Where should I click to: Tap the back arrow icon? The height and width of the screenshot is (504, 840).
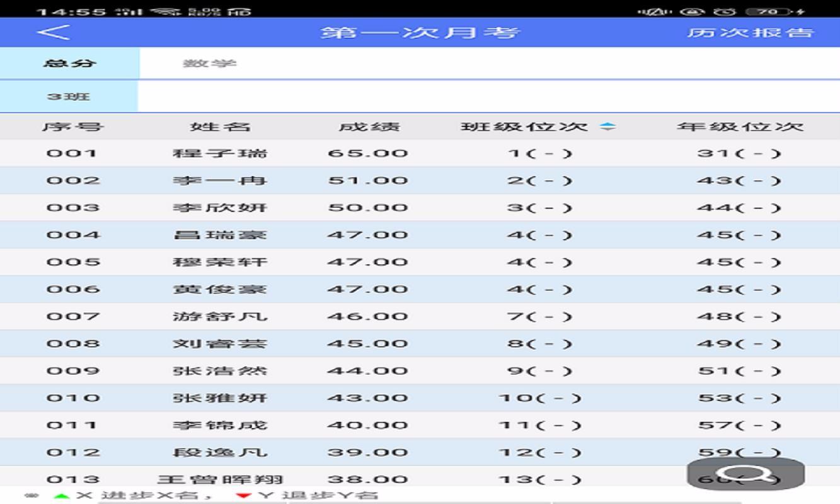point(54,32)
